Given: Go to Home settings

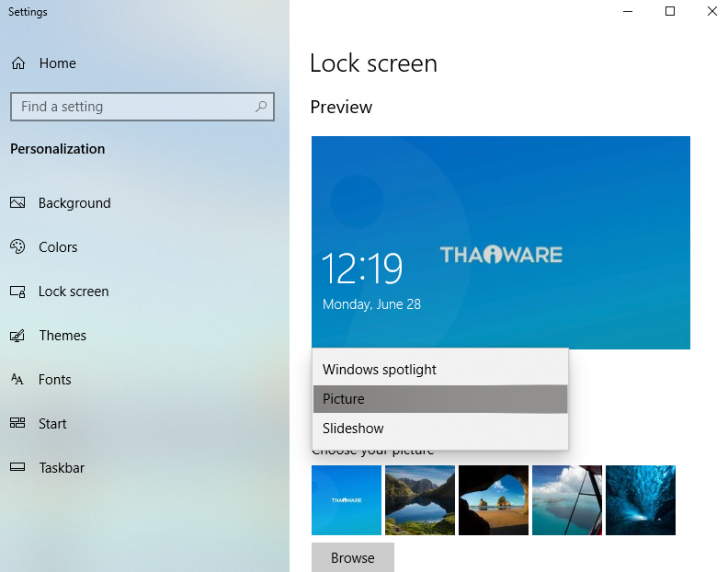Looking at the screenshot, I should click(x=58, y=63).
